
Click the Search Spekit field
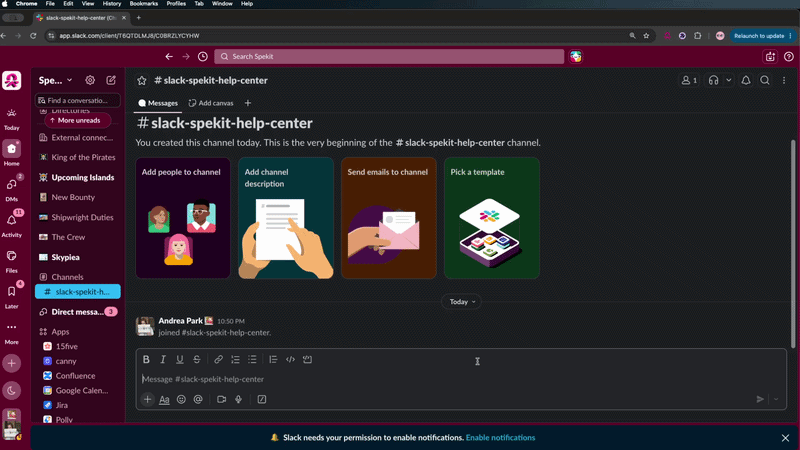point(389,57)
